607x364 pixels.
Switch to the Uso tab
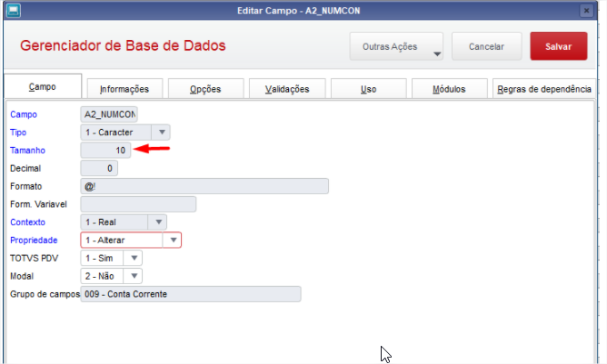[369, 89]
